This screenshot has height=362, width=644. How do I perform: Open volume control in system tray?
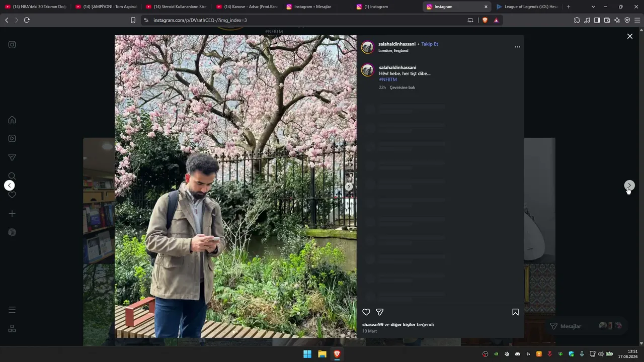click(600, 354)
